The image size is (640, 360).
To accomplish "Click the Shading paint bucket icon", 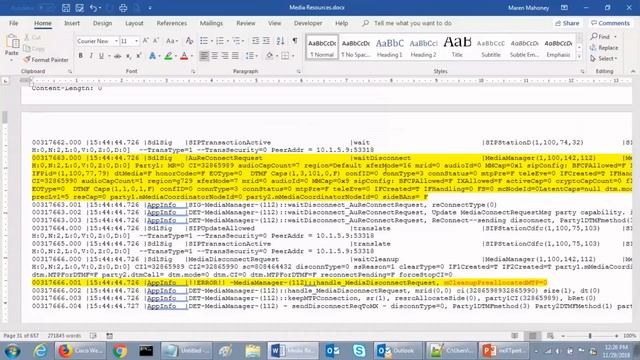I will [269, 56].
